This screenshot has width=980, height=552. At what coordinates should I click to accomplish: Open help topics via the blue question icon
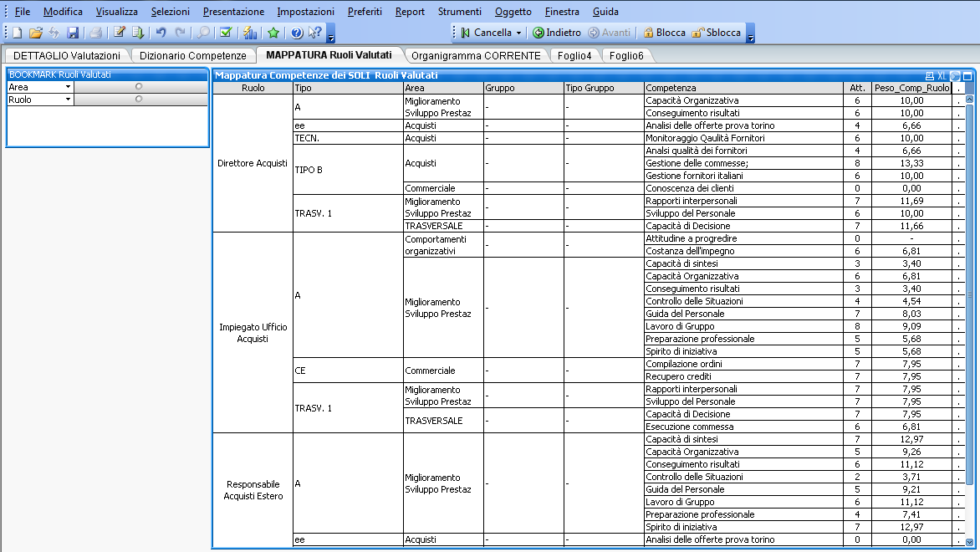[x=297, y=33]
